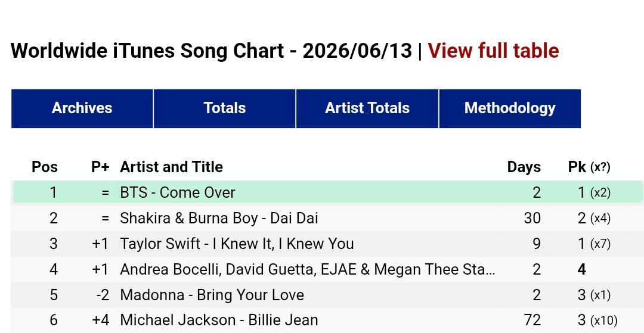Click the Pos column header
Screen dimensions: 644x333
pos(45,167)
